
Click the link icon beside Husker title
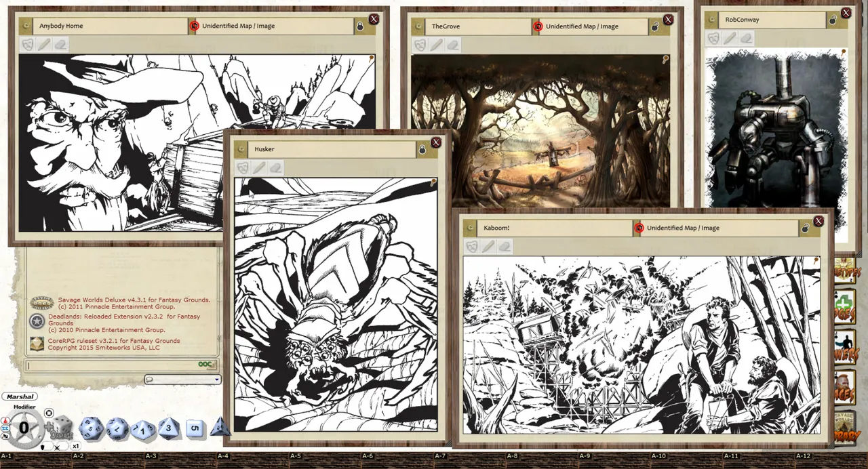tap(241, 148)
